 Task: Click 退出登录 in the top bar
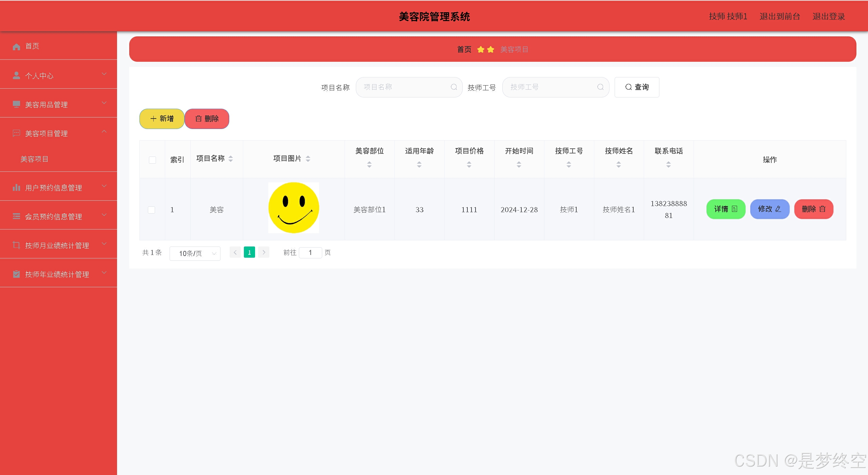click(x=828, y=16)
